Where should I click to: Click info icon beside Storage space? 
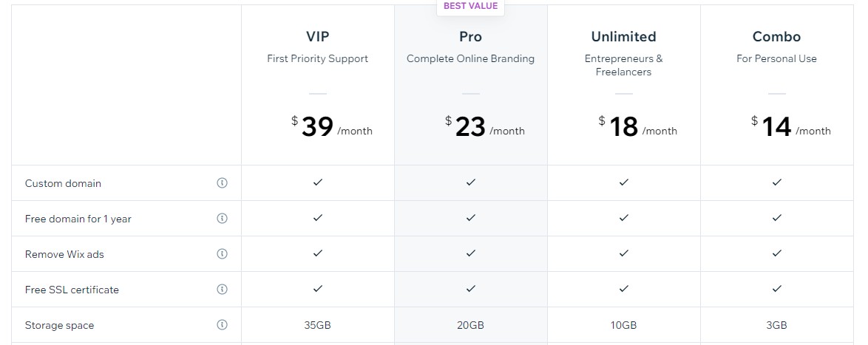(222, 324)
